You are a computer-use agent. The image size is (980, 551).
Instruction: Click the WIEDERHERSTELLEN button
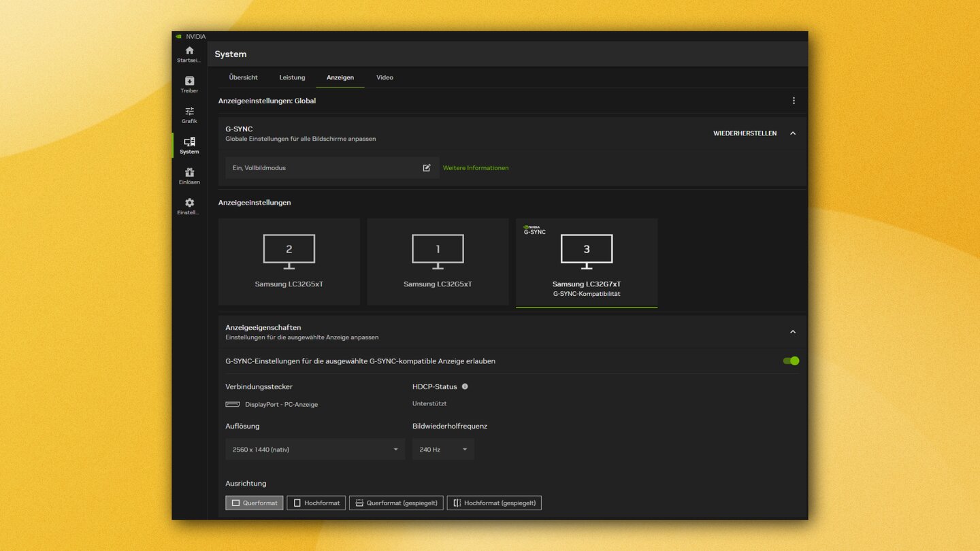(x=746, y=133)
